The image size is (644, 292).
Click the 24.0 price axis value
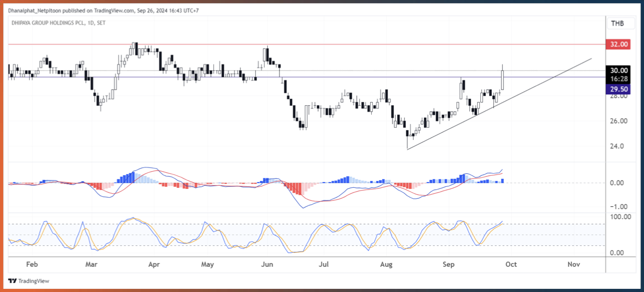pyautogui.click(x=617, y=146)
